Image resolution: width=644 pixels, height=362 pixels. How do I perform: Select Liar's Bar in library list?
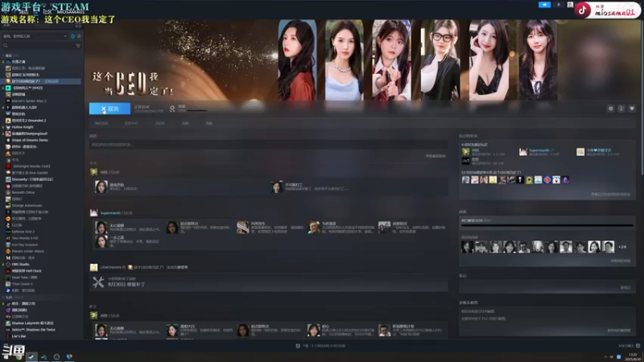19,336
